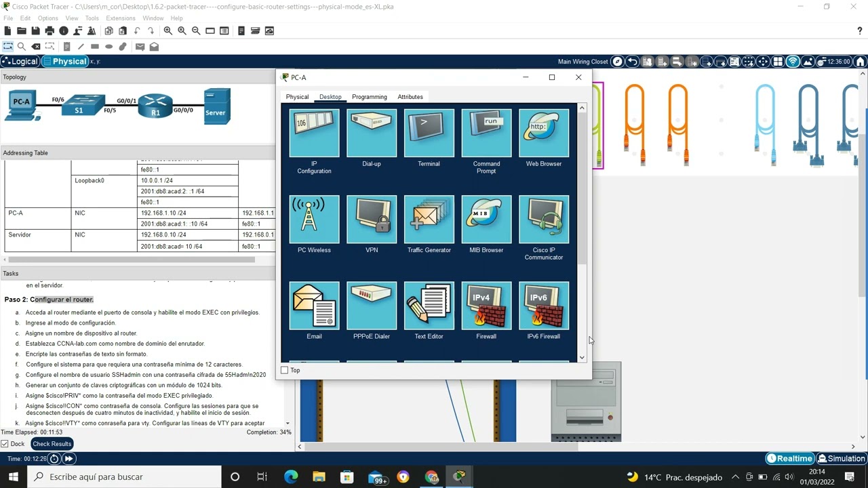The image size is (868, 488).
Task: Switch to Physical workspace view
Action: click(66, 62)
